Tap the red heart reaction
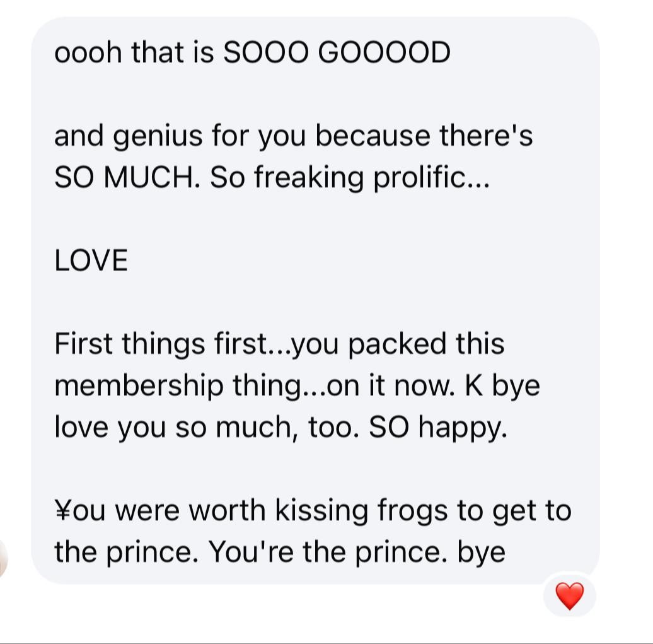The image size is (653, 644). coord(569,596)
